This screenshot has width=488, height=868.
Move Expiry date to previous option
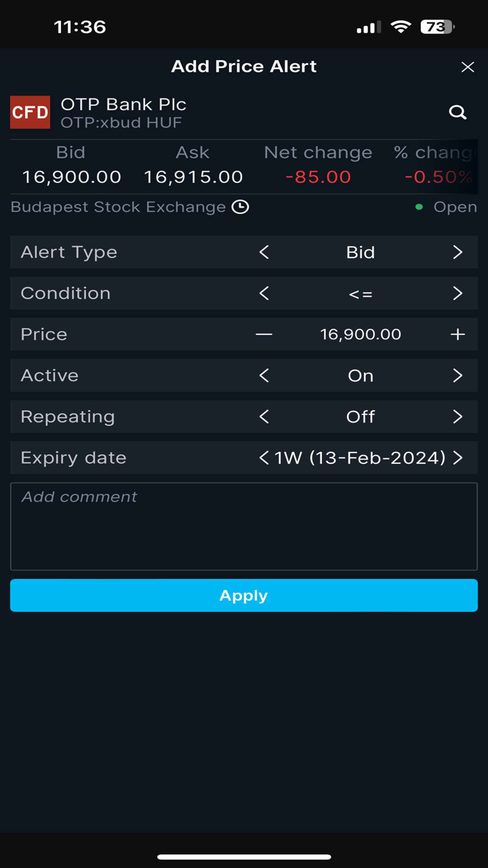click(264, 458)
